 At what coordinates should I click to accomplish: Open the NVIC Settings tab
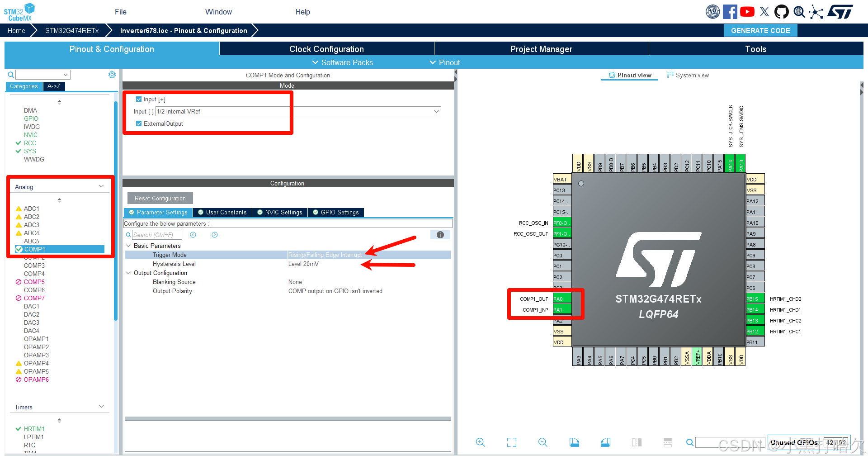click(279, 212)
